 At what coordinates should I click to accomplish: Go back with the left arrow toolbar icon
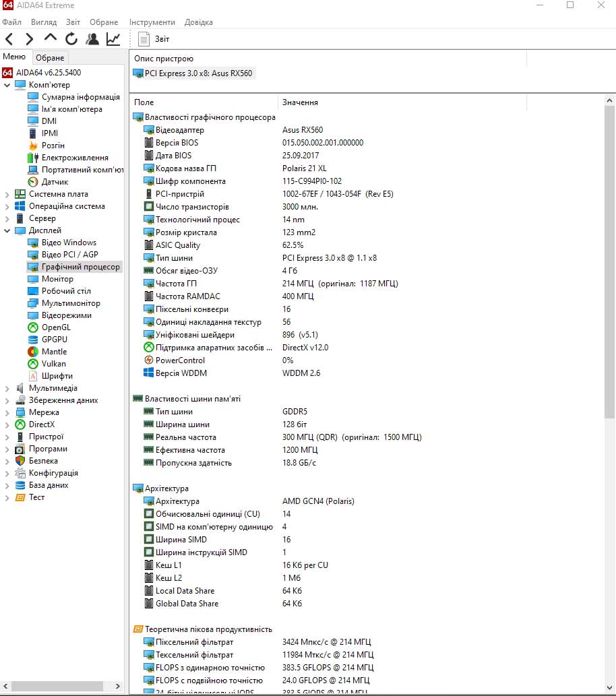tap(9, 39)
